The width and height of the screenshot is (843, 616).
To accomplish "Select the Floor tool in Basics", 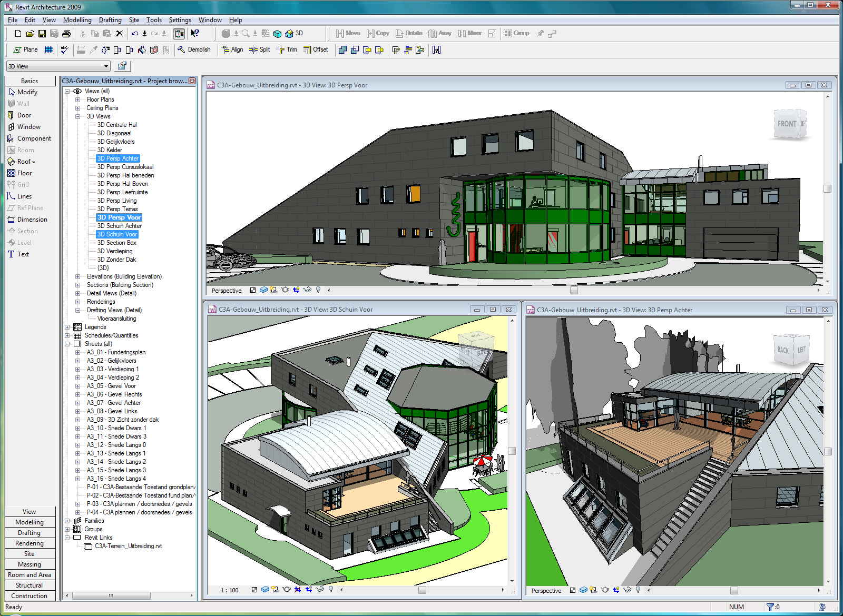I will [19, 173].
